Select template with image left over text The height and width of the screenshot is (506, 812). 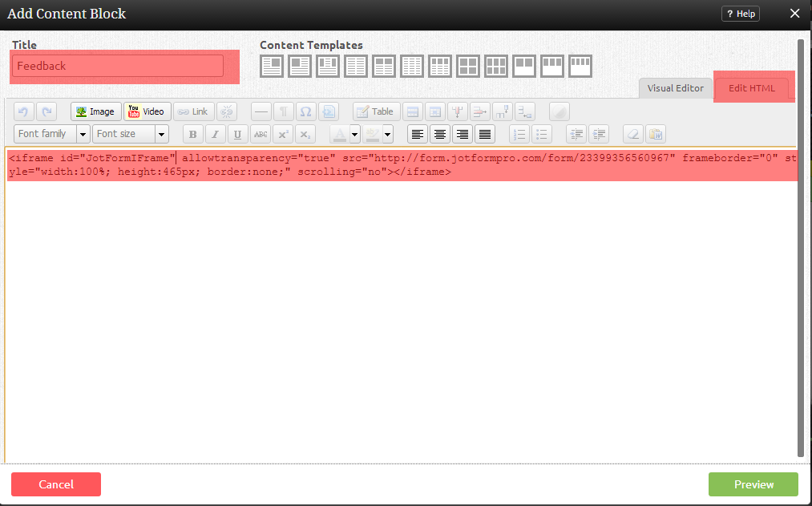299,67
